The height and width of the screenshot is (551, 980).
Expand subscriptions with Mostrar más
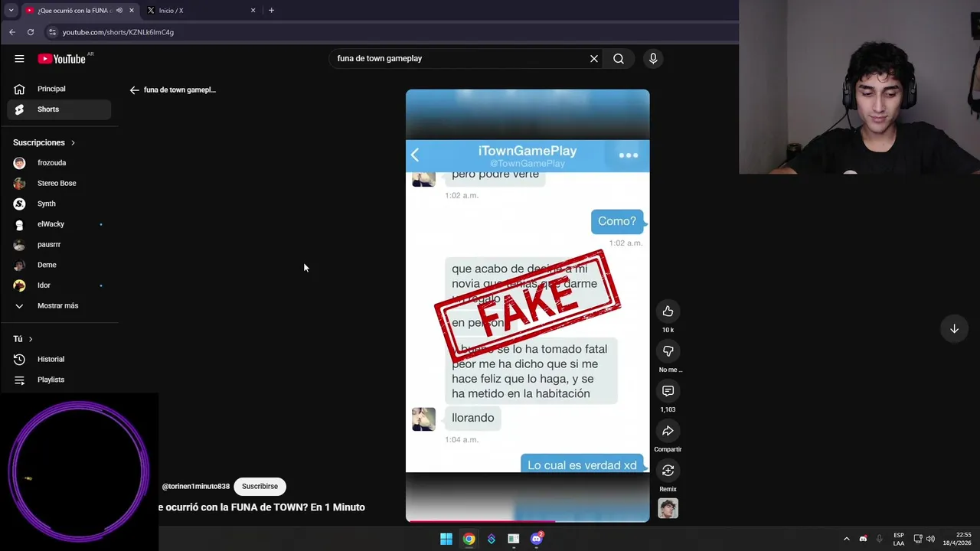click(59, 305)
